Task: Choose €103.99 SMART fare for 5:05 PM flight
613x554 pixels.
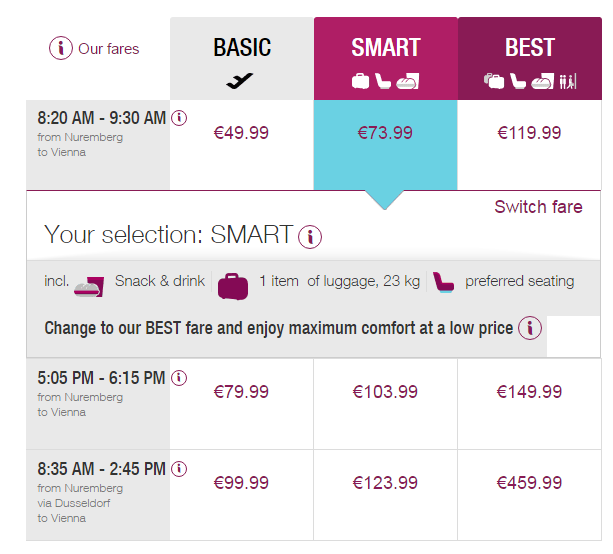Action: pyautogui.click(x=386, y=392)
